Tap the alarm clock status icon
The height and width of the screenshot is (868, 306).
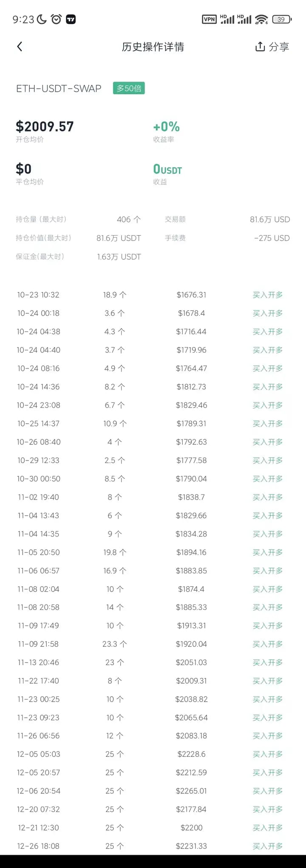56,19
